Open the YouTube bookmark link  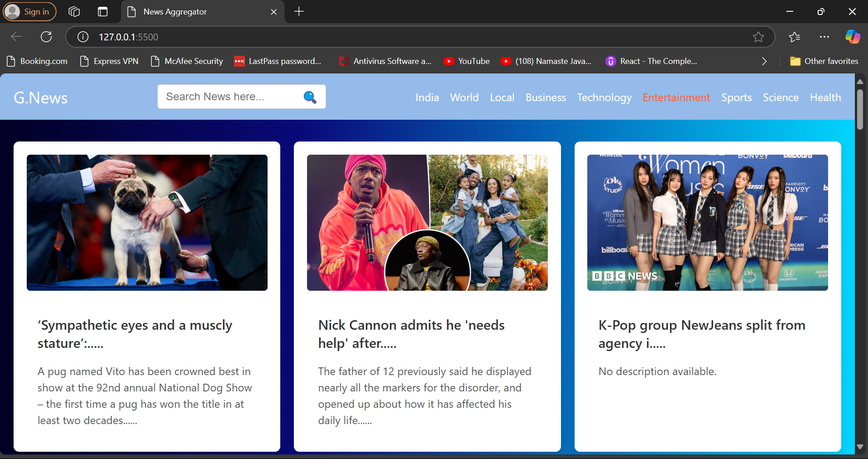(467, 61)
